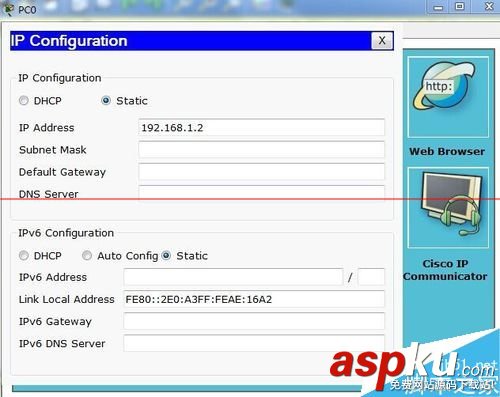The image size is (500, 397).
Task: Click the IPv6 DNS Server field
Action: click(254, 343)
